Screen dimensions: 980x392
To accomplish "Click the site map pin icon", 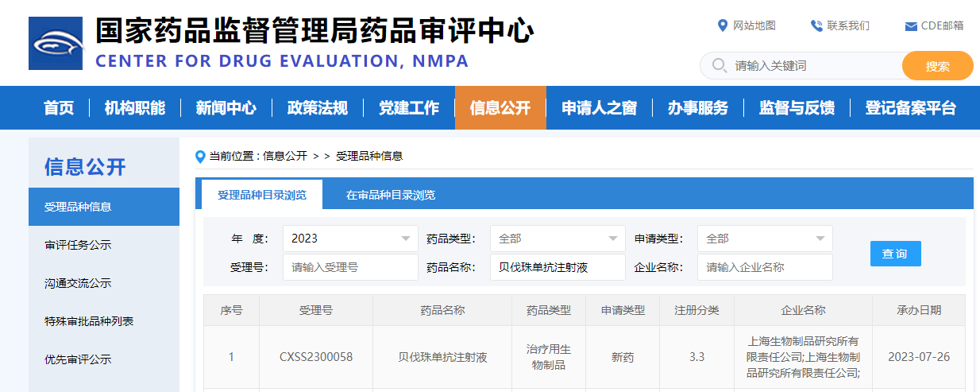I will click(722, 25).
